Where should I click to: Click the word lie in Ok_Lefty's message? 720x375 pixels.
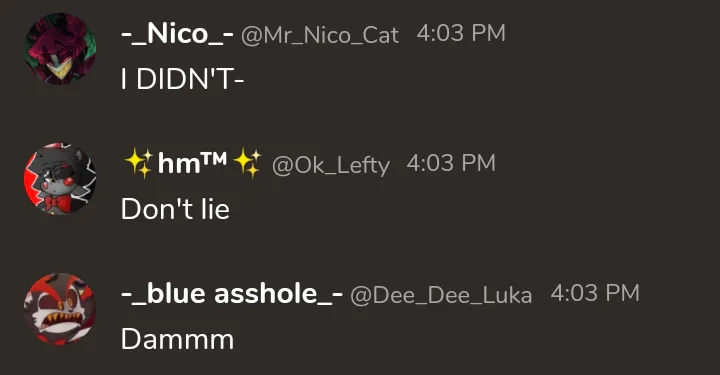pyautogui.click(x=215, y=209)
